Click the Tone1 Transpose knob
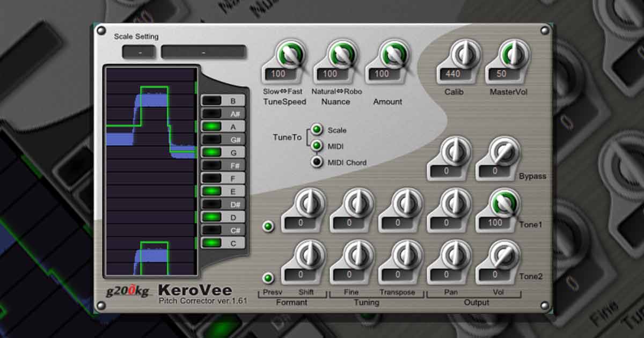 click(406, 203)
